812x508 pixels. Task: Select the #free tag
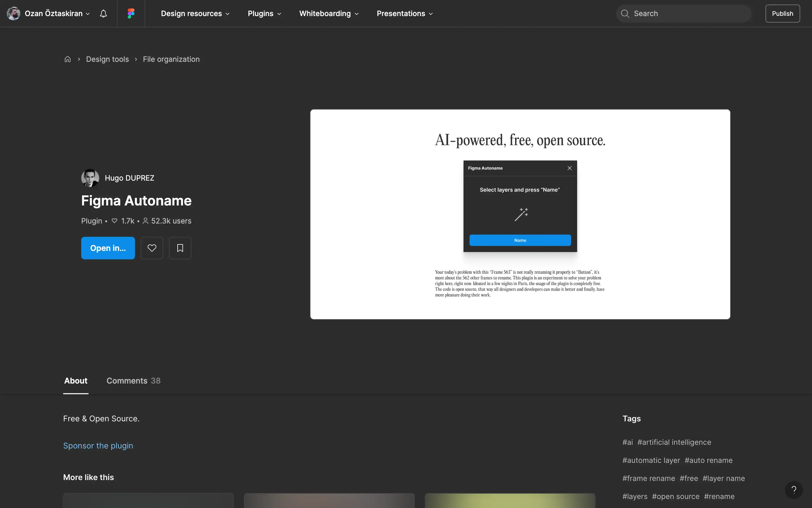point(689,478)
